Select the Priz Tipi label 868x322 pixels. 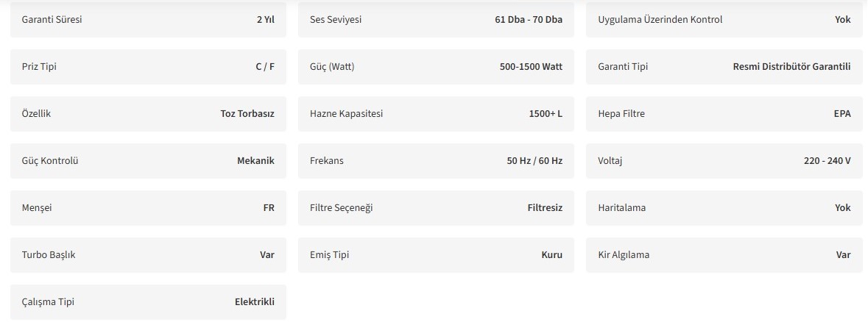(x=39, y=67)
